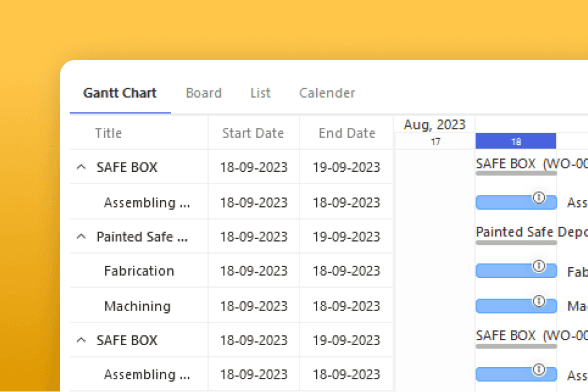Viewport: 588px width, 392px height.
Task: Click the warning icon on first Assembling bar
Action: point(539,197)
